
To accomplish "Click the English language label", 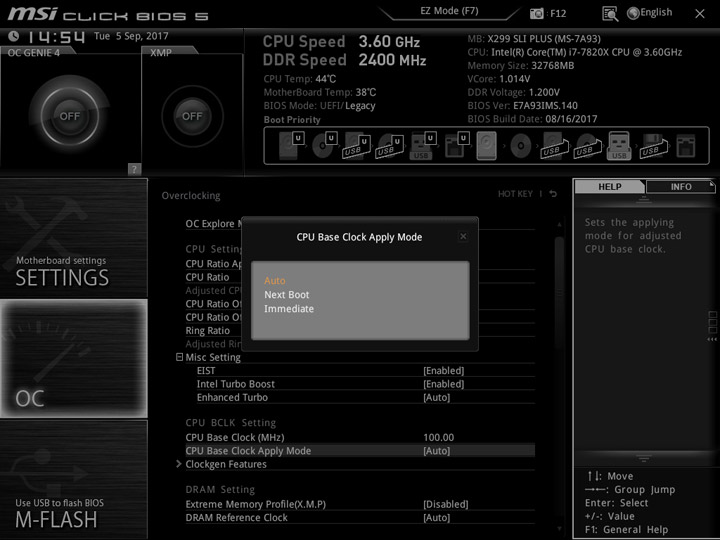I will click(656, 12).
